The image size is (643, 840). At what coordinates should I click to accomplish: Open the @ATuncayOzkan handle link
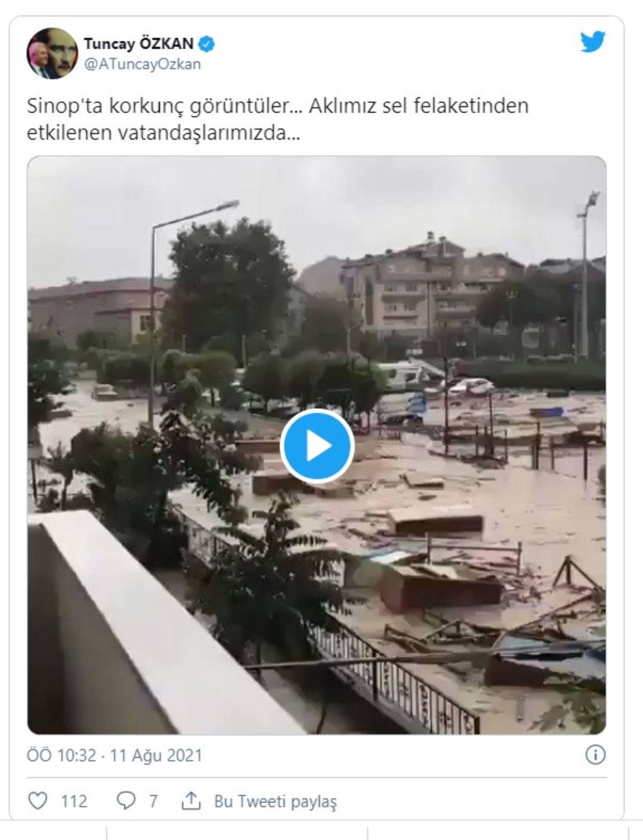pos(142,64)
